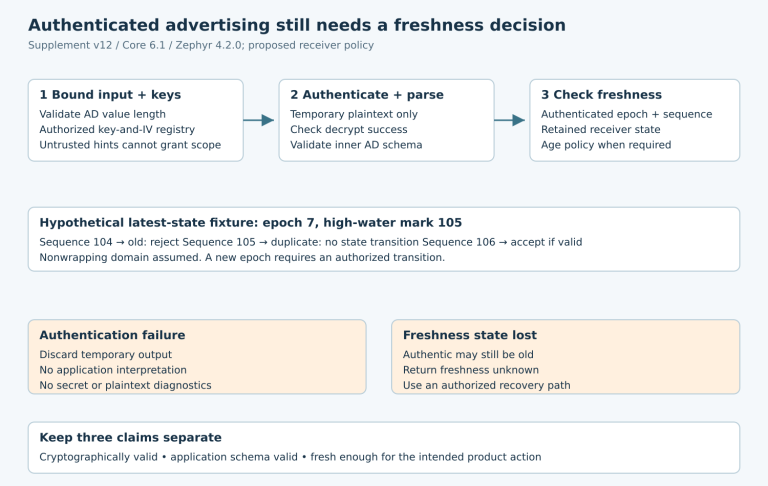This screenshot has height=486, width=768.
Task: Click the main title about freshness decision
Action: (x=297, y=25)
